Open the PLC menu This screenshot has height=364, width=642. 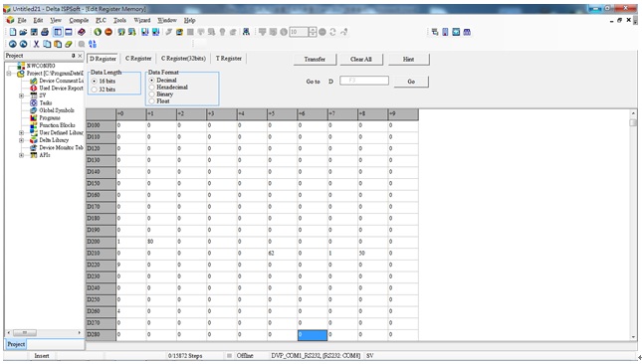tap(101, 20)
